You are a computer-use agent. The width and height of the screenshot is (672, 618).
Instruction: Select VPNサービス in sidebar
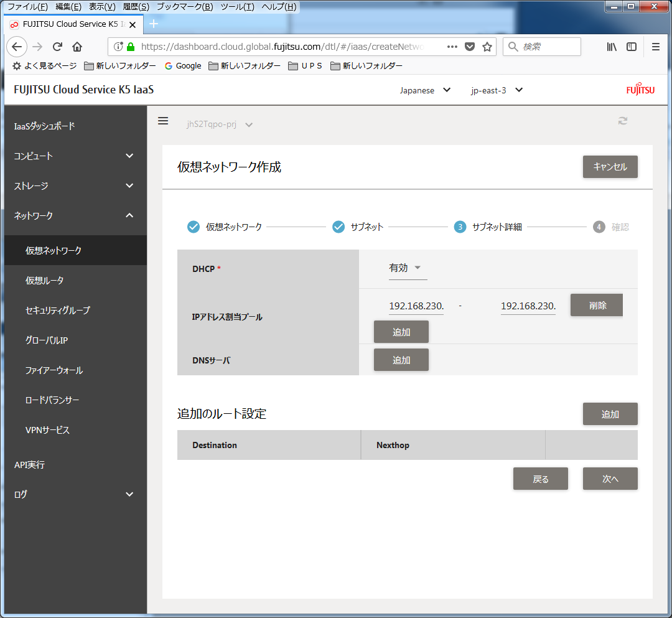(x=75, y=430)
